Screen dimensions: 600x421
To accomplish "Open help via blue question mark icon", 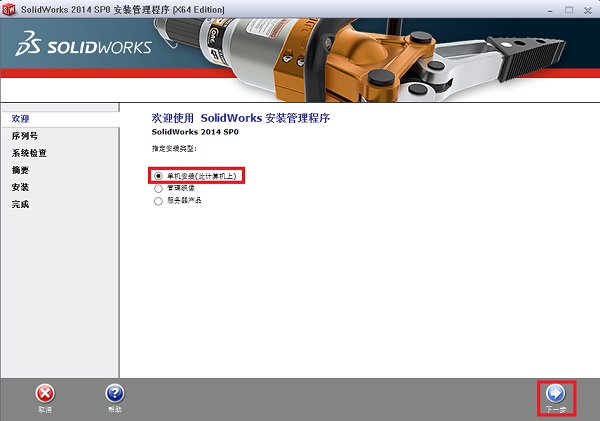I will coord(115,394).
